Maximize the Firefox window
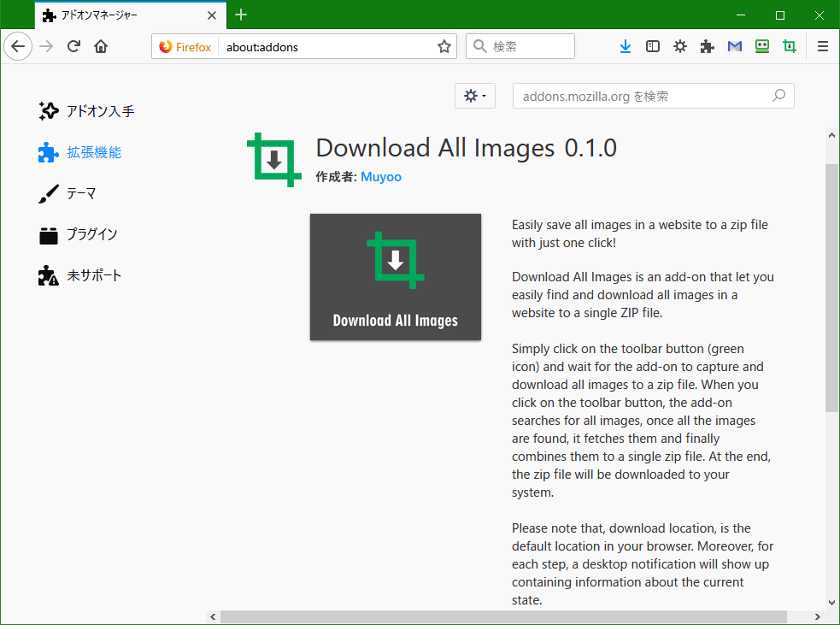The height and width of the screenshot is (625, 840). point(780,15)
